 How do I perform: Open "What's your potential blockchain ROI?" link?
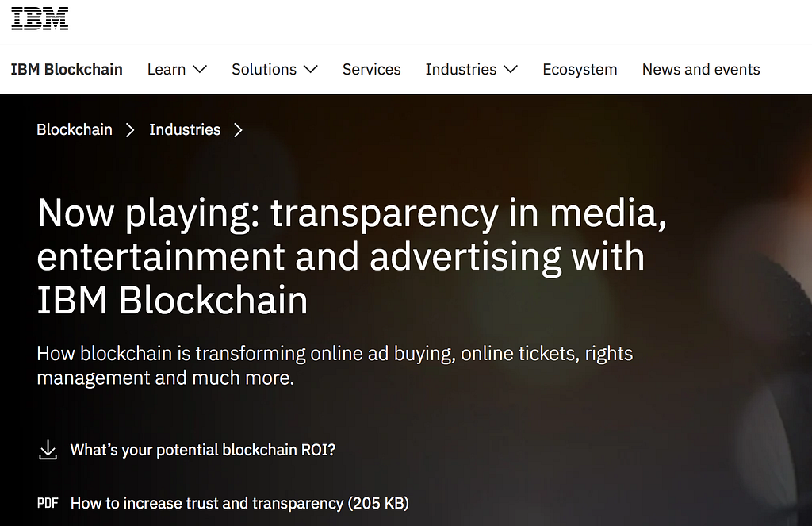[203, 450]
